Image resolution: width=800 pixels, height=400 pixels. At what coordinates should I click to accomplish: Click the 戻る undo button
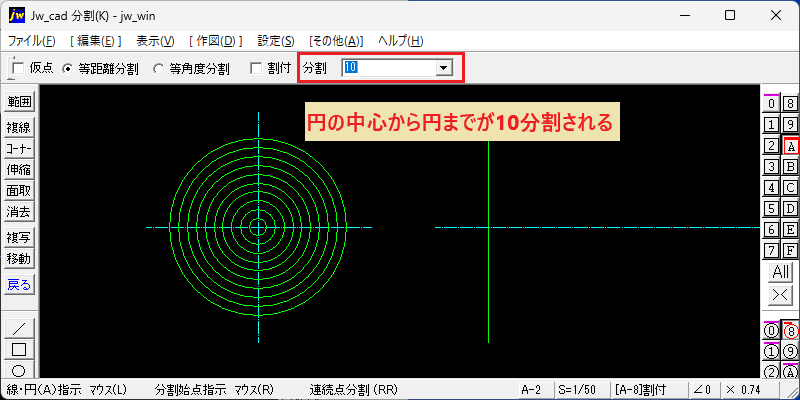coord(19,285)
